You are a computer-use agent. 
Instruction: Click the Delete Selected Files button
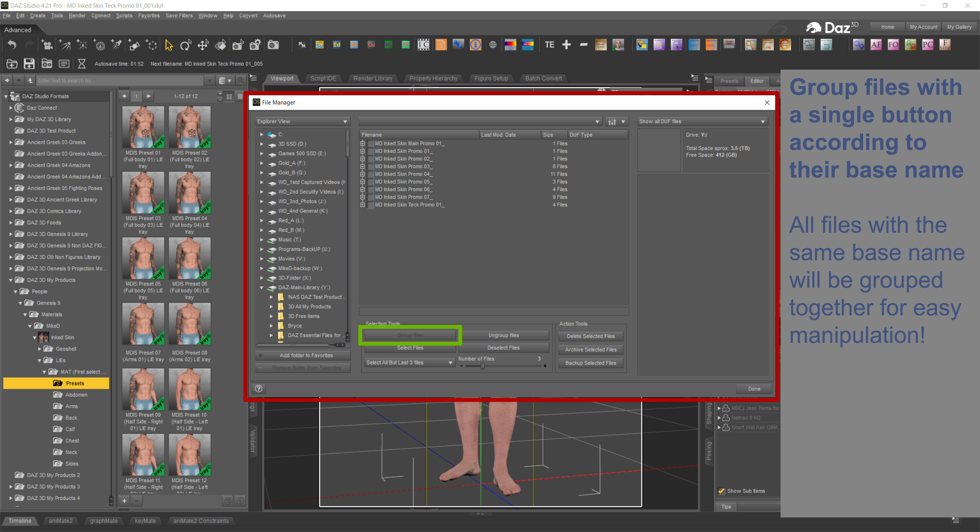coord(591,336)
